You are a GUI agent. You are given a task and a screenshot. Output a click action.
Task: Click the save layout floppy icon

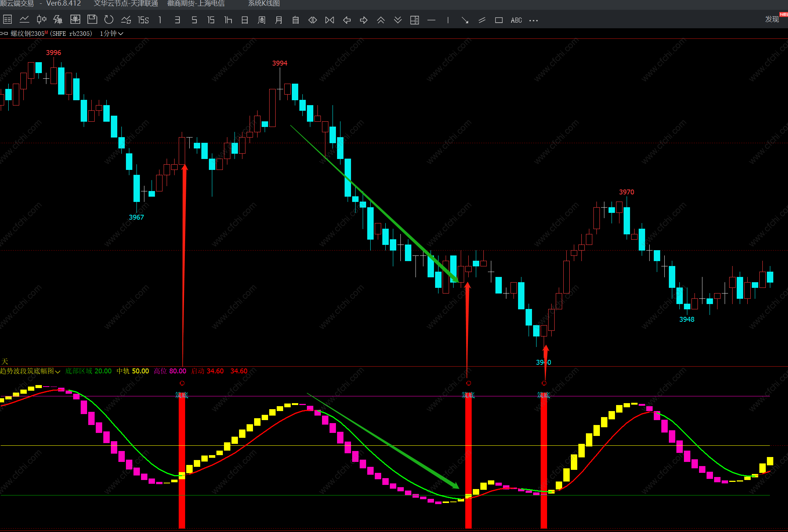(92, 20)
